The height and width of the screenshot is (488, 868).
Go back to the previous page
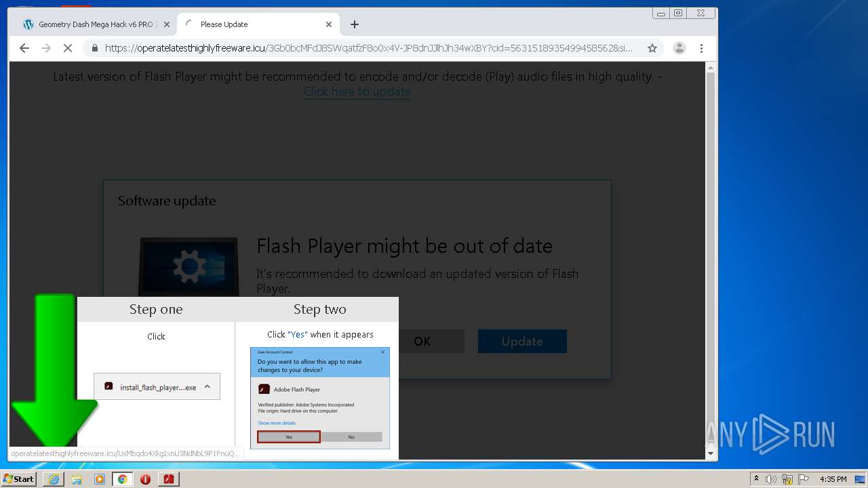click(x=24, y=48)
